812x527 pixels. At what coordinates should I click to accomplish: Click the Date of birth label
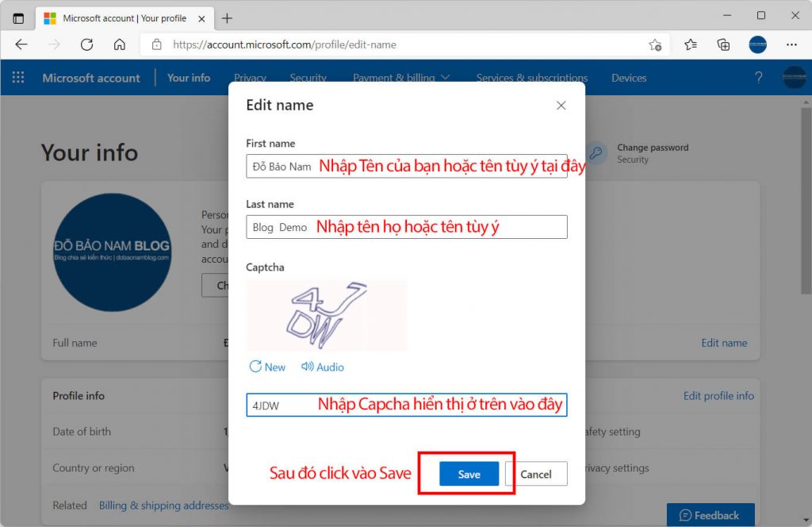[x=82, y=431]
